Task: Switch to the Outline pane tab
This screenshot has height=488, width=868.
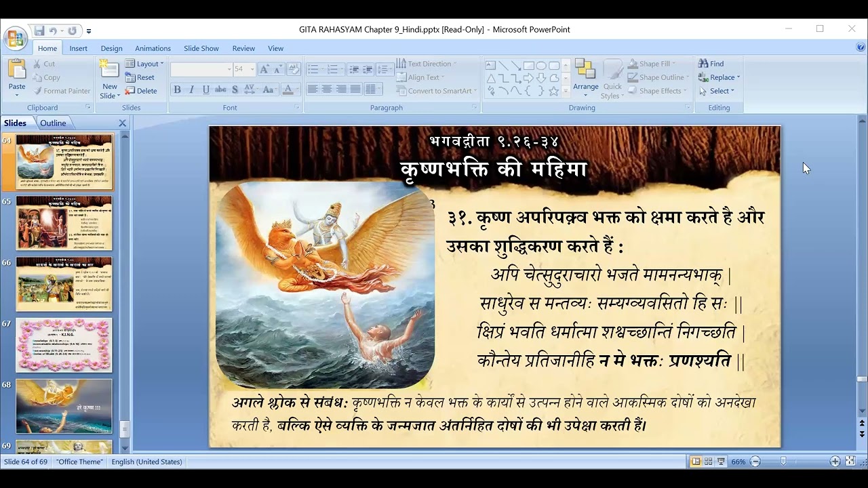Action: (53, 123)
